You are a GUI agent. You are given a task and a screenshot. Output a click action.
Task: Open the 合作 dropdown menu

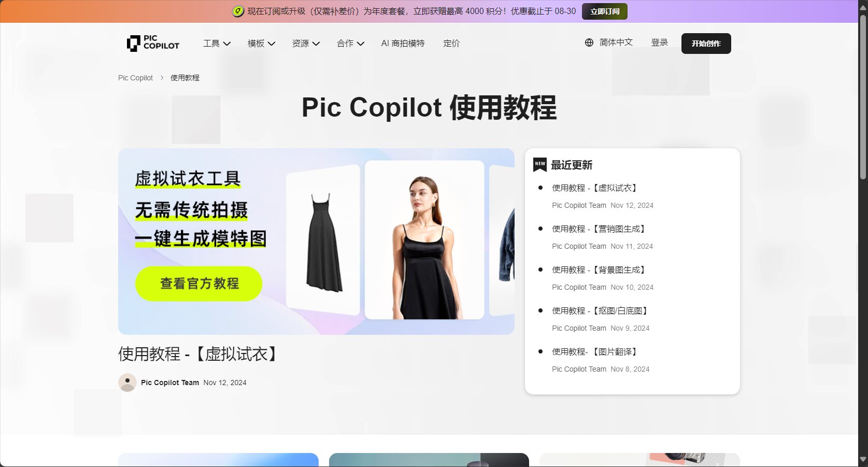[x=350, y=44]
